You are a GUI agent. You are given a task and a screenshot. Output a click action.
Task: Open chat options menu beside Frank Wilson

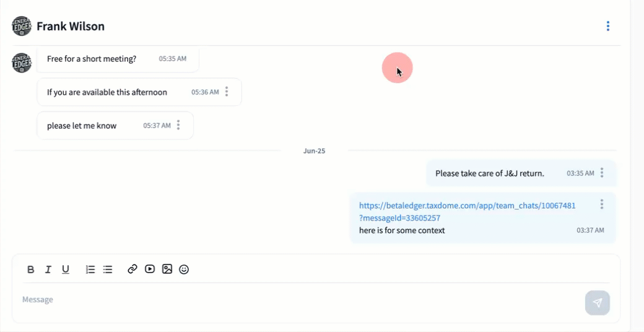[607, 26]
